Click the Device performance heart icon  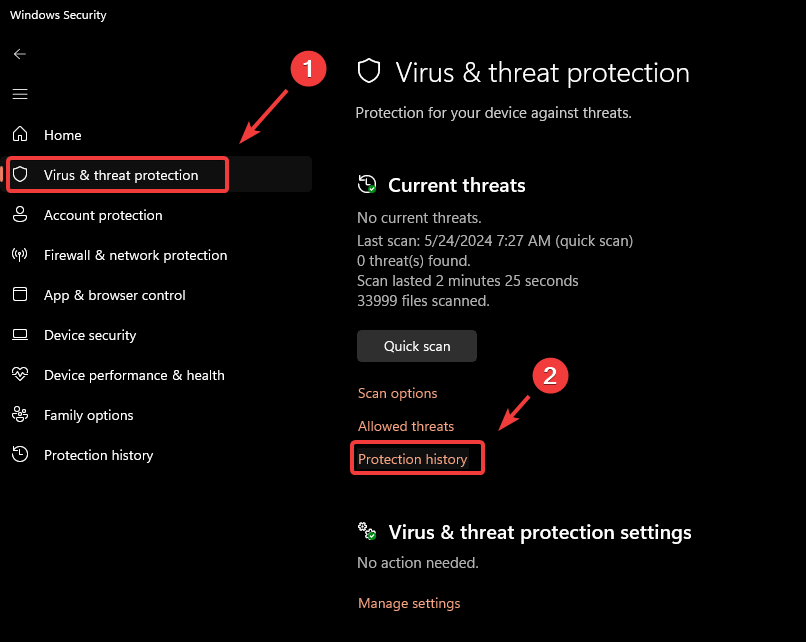20,375
